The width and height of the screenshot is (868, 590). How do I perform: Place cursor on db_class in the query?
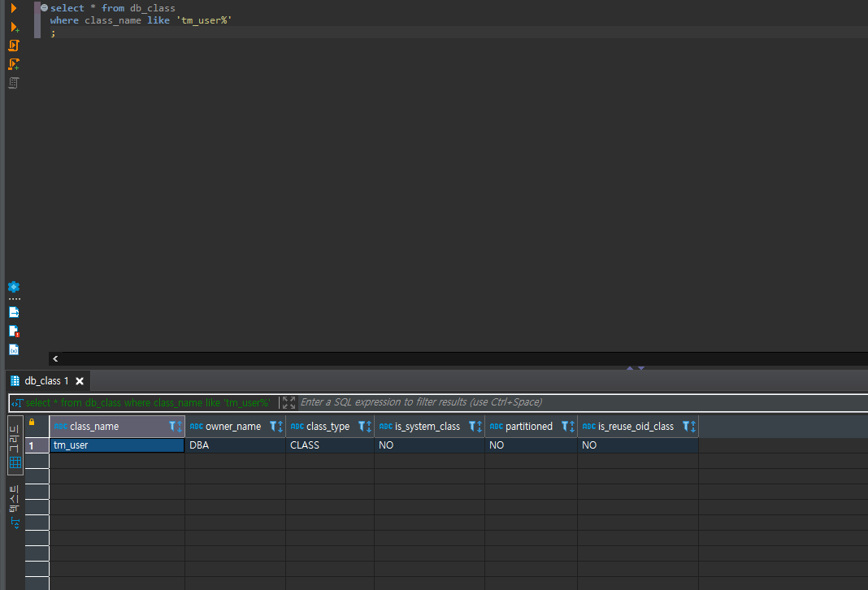coord(152,8)
